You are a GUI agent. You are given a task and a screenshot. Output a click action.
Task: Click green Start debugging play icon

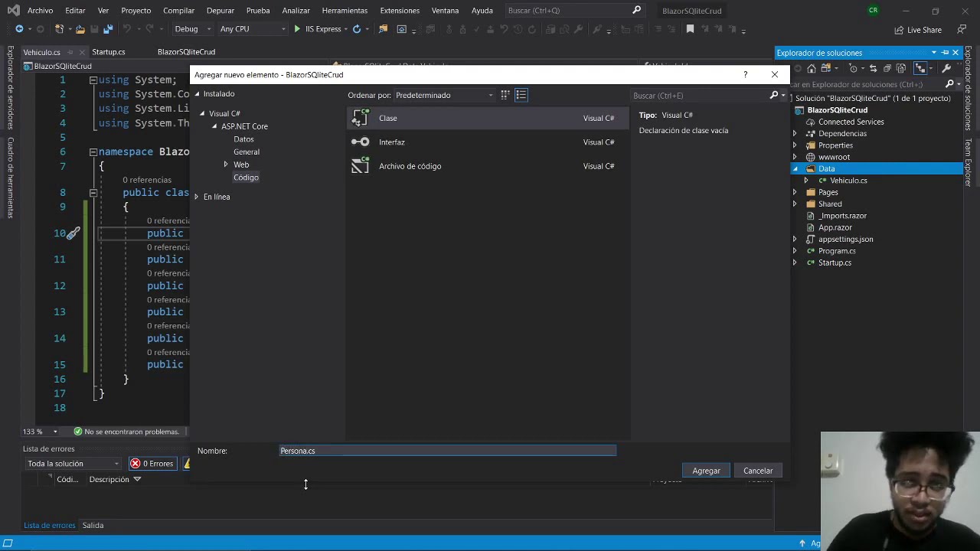click(x=297, y=29)
